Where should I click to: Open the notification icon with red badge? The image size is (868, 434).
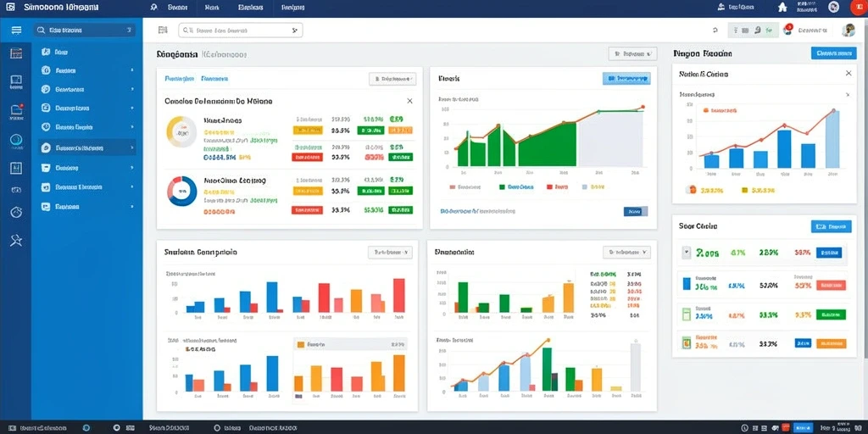[x=788, y=30]
